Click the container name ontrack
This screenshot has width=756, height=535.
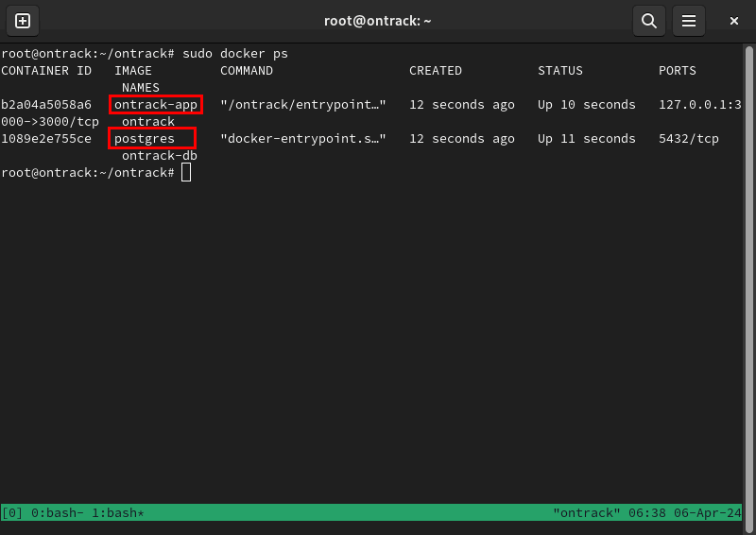point(148,122)
